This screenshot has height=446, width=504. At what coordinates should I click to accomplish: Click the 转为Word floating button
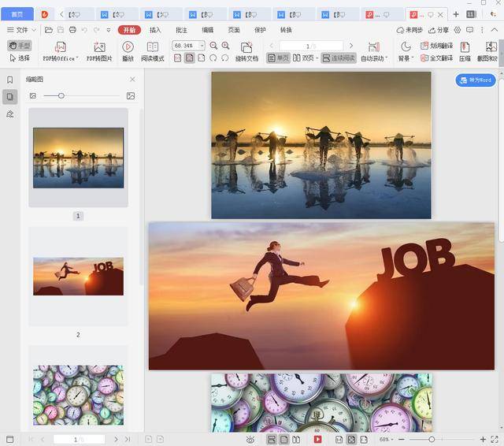click(x=476, y=80)
